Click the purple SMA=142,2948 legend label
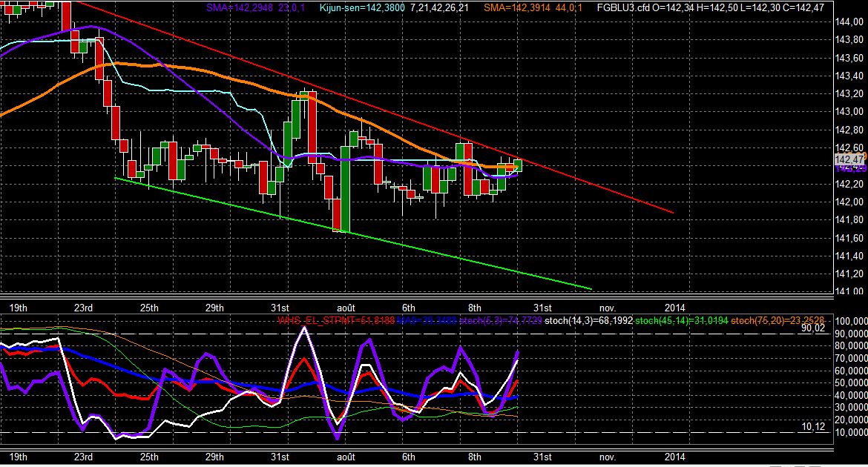Viewport: 868px width, 467px height. point(240,7)
